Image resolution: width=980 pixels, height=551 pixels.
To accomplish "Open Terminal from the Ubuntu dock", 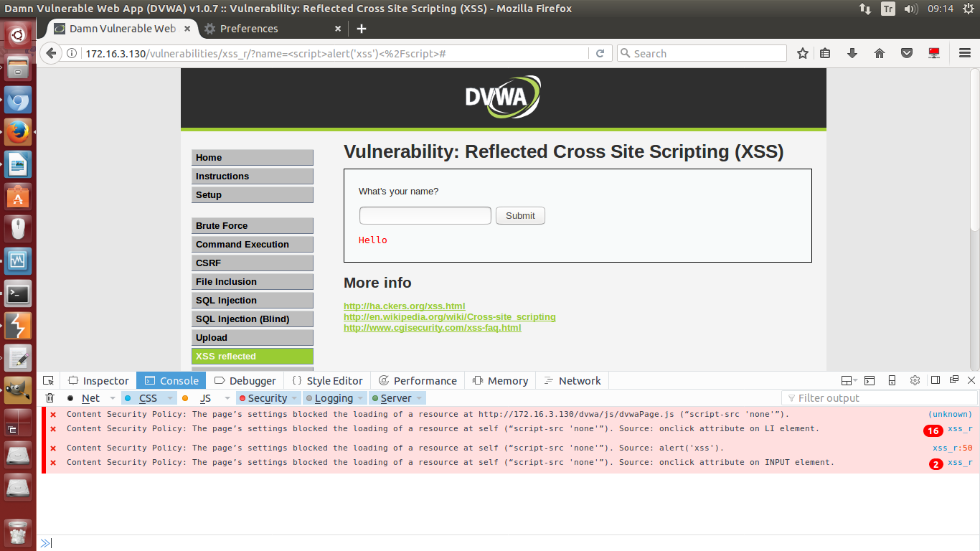I will click(x=18, y=293).
